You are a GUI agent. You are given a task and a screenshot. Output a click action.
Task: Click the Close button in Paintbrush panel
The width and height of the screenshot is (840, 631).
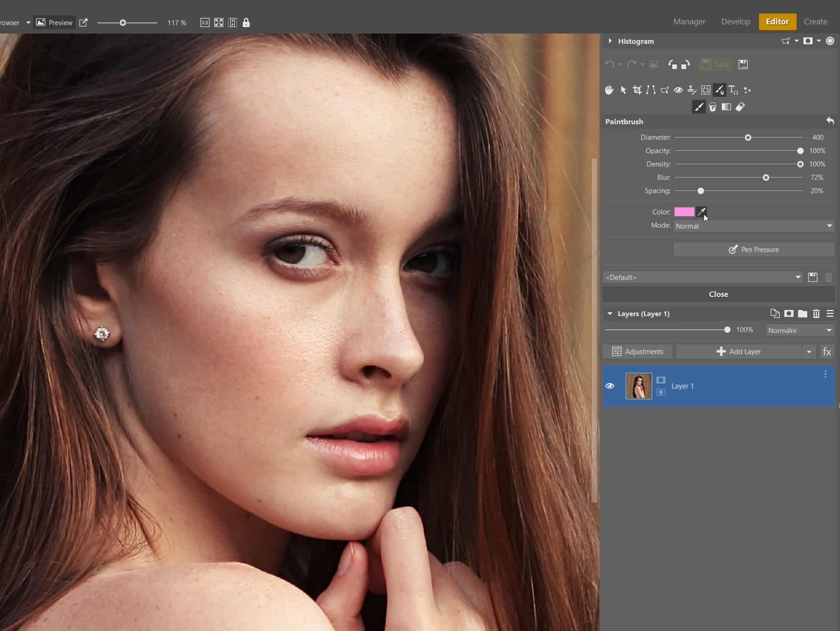(718, 294)
